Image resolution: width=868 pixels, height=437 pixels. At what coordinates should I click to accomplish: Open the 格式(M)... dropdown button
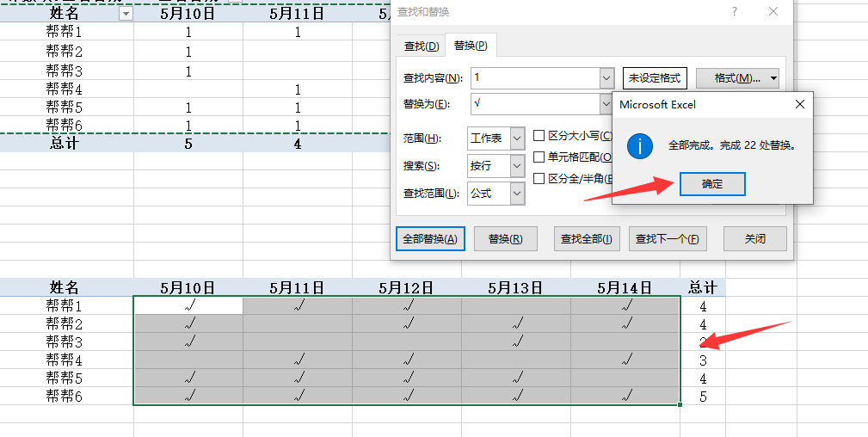(737, 78)
